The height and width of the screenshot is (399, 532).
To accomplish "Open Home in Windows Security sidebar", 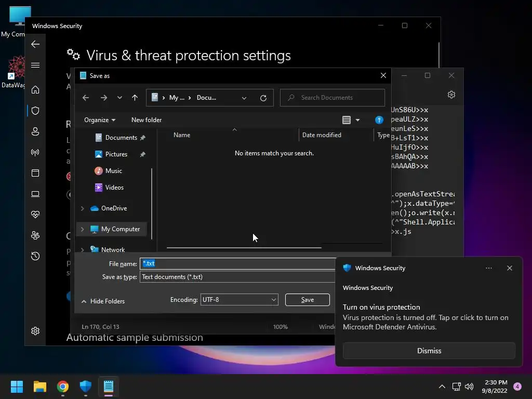I will pyautogui.click(x=35, y=90).
